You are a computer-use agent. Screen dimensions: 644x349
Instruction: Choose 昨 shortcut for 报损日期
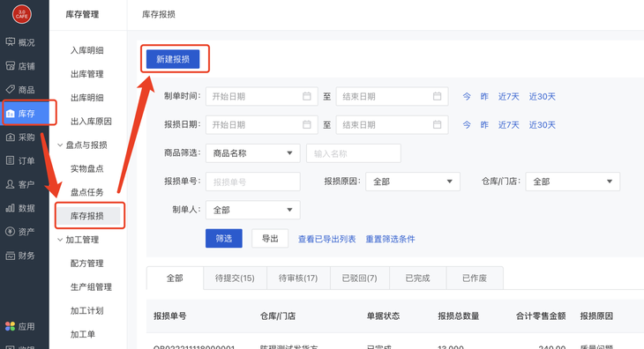click(x=484, y=124)
